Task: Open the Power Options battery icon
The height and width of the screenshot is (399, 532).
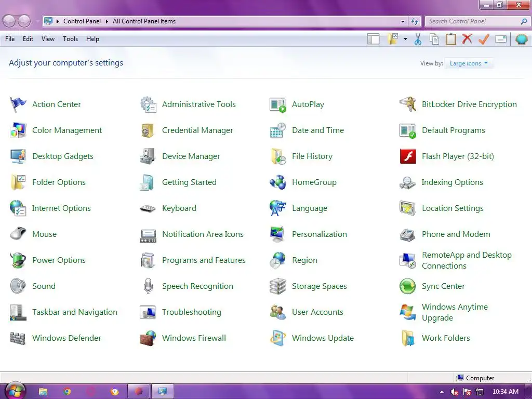Action: (x=18, y=260)
